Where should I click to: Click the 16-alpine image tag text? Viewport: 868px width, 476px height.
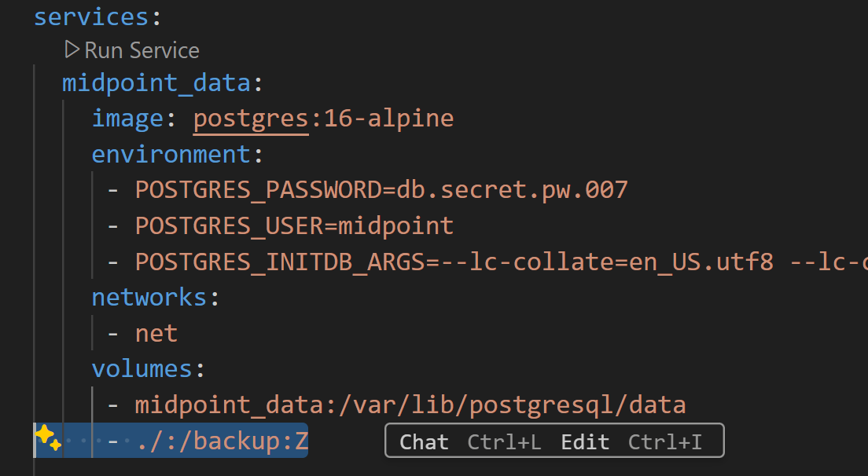(x=388, y=119)
